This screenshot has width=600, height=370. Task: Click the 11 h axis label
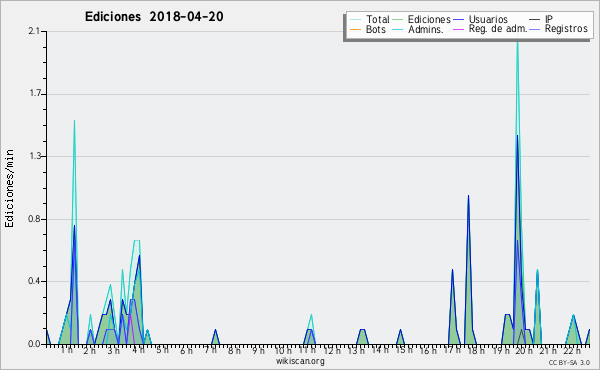(307, 350)
